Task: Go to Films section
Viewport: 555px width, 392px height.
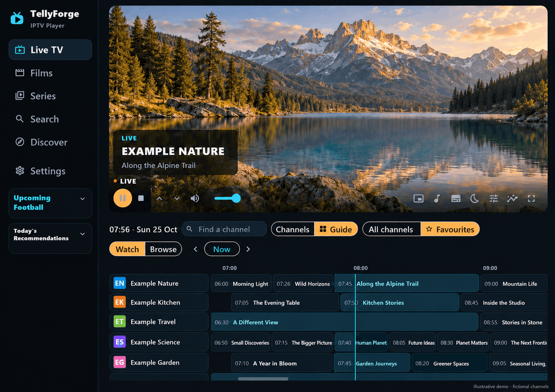Action: point(51,73)
